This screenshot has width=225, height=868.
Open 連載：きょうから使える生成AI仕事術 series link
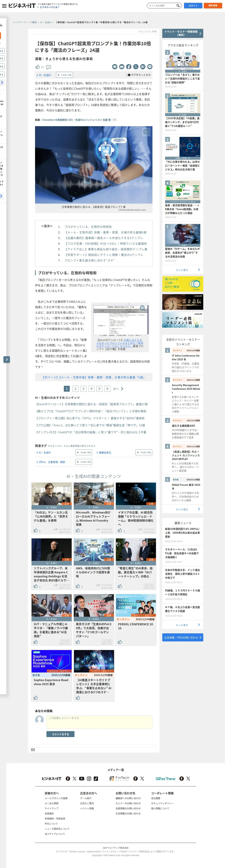64,59
